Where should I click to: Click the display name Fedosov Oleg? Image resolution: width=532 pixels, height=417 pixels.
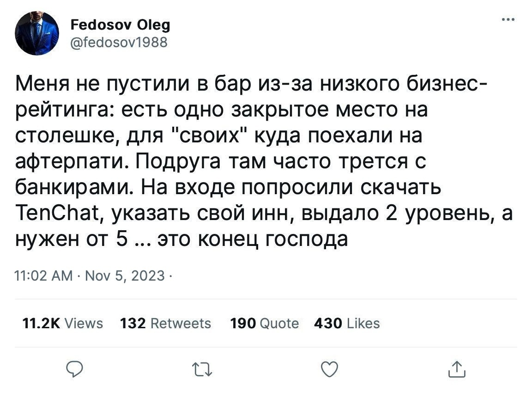click(x=120, y=25)
